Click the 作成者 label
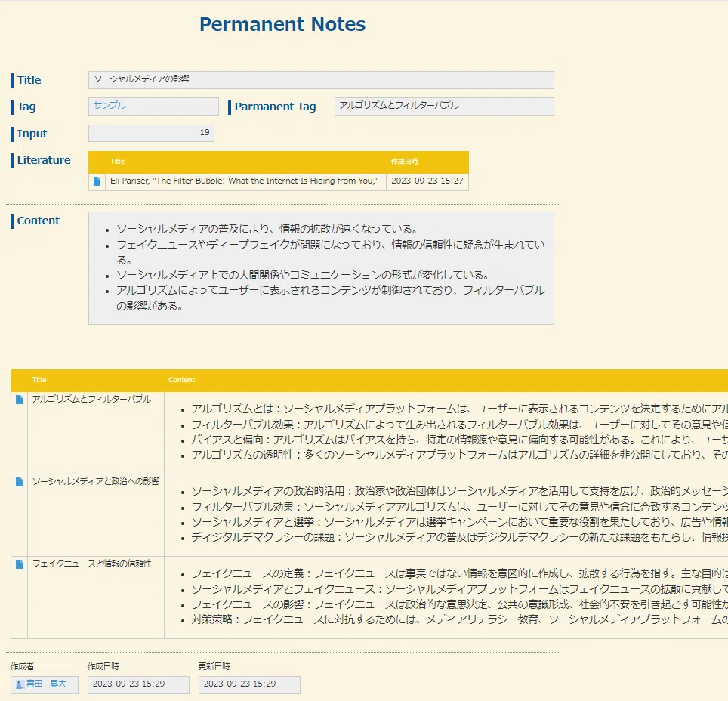 23,666
